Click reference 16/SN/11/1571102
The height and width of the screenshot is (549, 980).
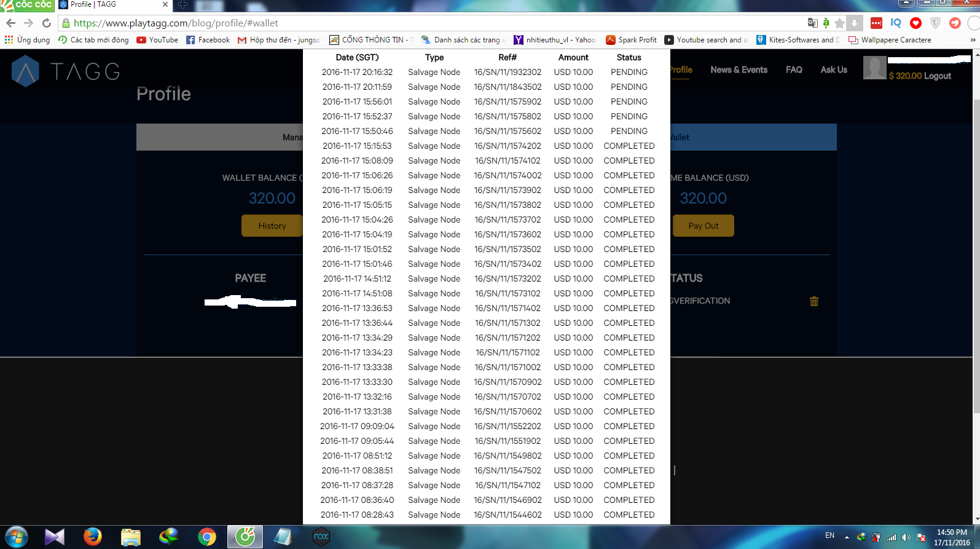(x=508, y=352)
